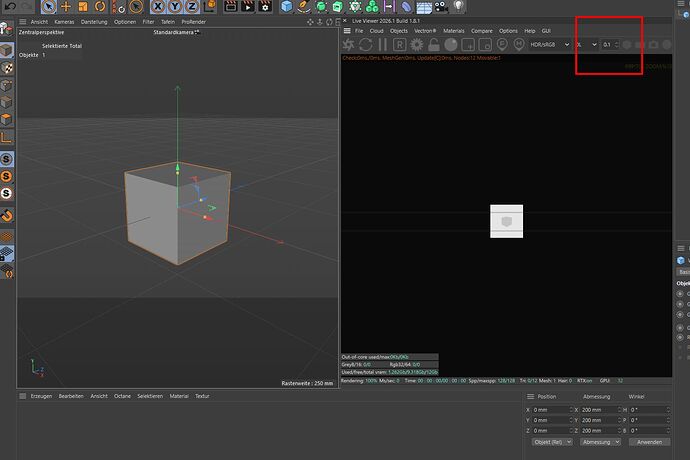690x460 pixels.
Task: Open the material manager Erzeugen menu
Action: [41, 396]
